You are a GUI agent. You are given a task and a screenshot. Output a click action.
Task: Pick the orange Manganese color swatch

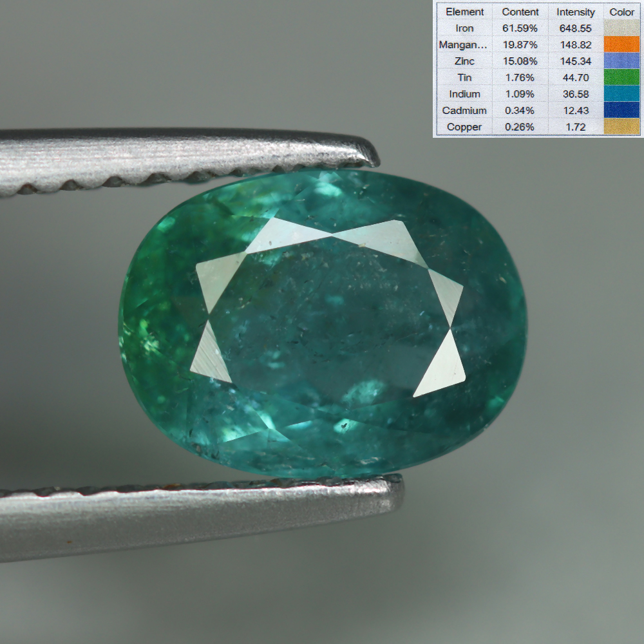tap(622, 45)
